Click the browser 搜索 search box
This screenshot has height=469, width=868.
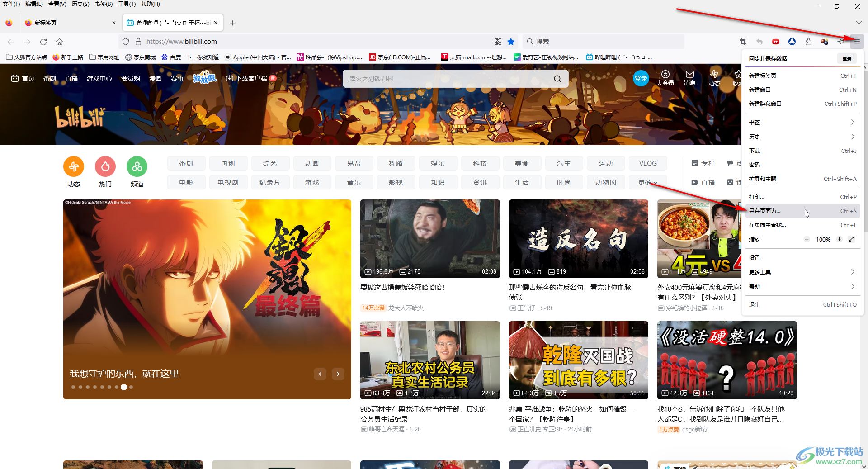pyautogui.click(x=604, y=42)
